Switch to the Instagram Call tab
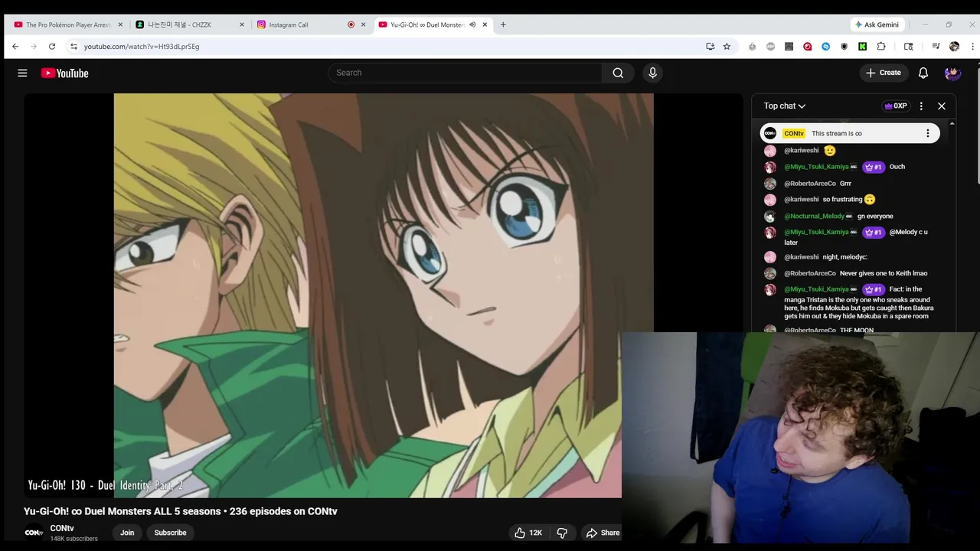This screenshot has height=551, width=980. click(312, 24)
